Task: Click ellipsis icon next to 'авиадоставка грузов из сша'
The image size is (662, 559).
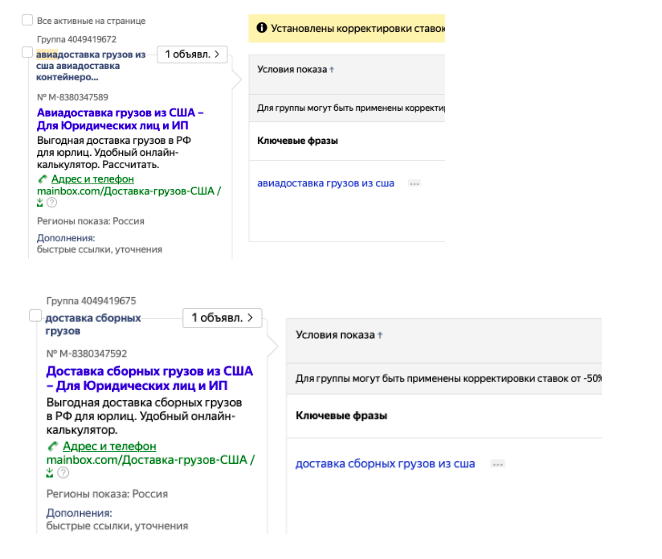Action: coord(414,184)
